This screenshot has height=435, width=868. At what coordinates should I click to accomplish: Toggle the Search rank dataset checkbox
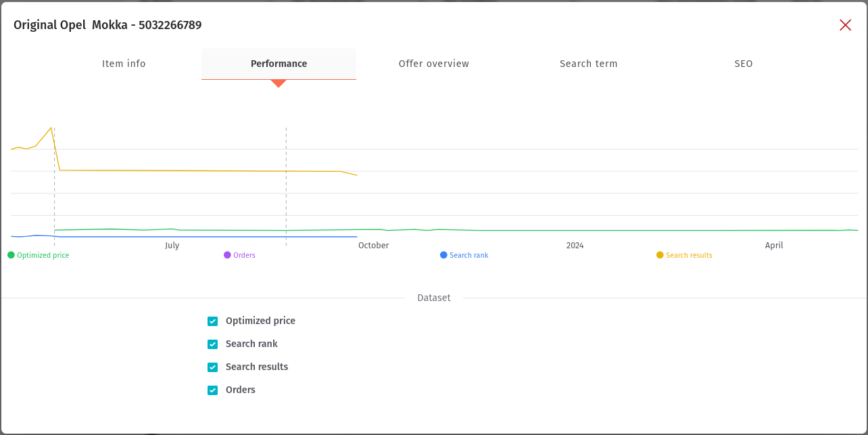pos(212,344)
